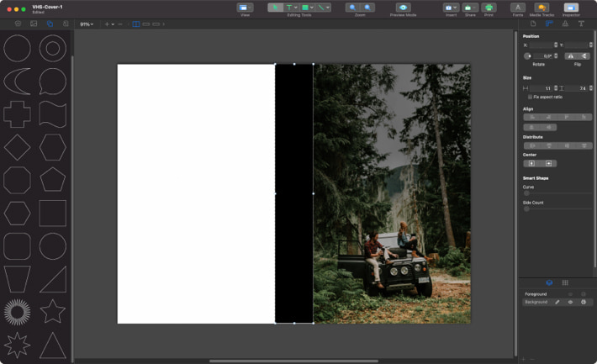
Task: Open the text tool dropdown arrow
Action: coord(296,8)
